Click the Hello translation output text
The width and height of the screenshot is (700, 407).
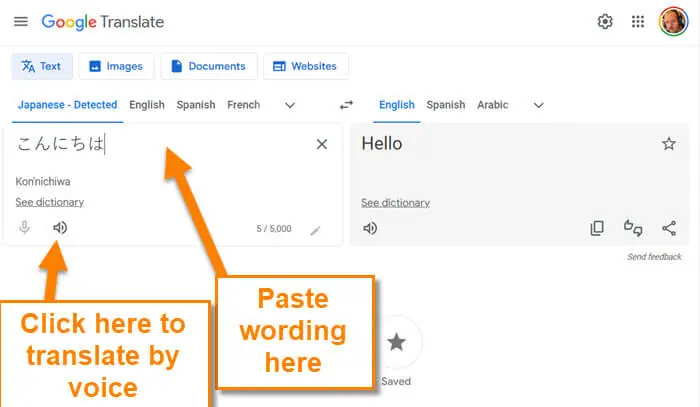[382, 144]
